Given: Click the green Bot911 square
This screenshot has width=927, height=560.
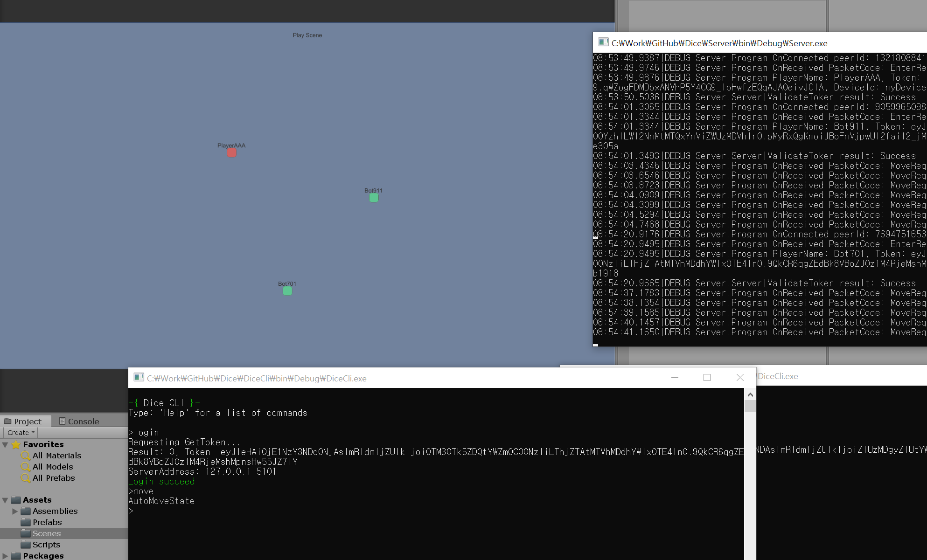Looking at the screenshot, I should point(374,198).
